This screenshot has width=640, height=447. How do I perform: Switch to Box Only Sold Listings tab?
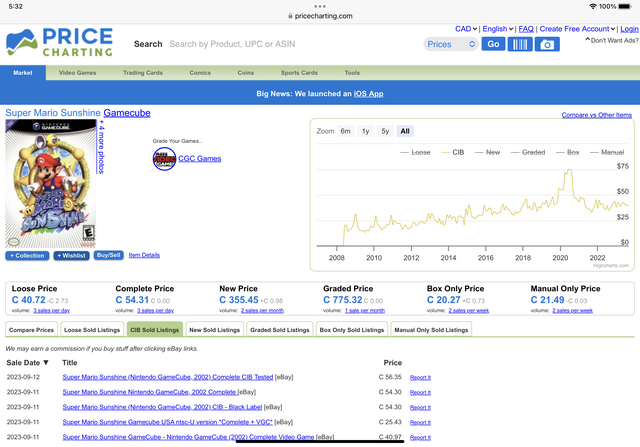(352, 329)
